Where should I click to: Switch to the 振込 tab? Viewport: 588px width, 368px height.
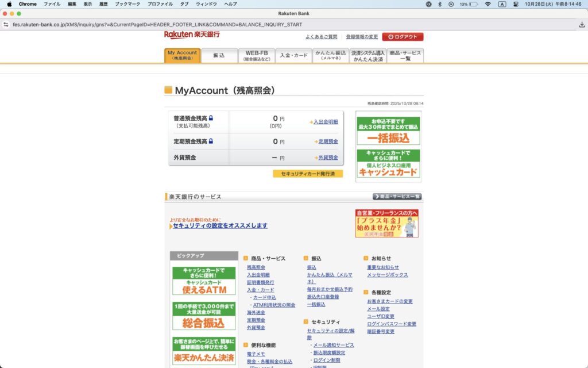point(219,56)
